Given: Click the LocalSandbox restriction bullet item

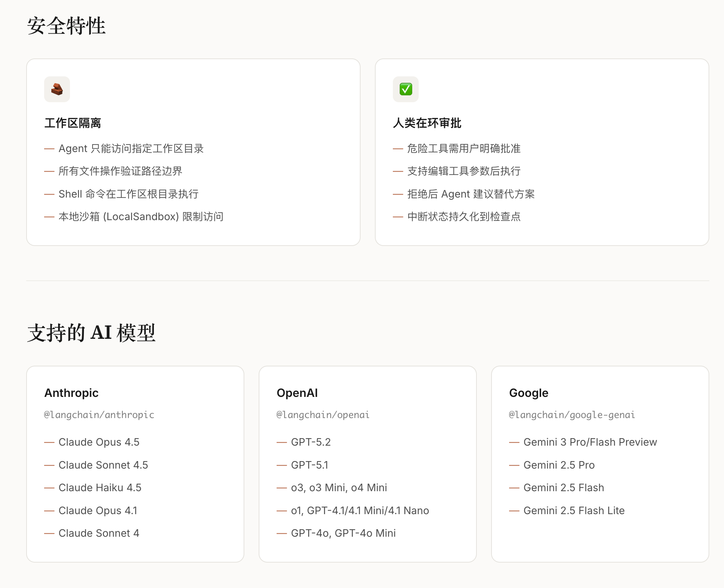Looking at the screenshot, I should tap(141, 217).
